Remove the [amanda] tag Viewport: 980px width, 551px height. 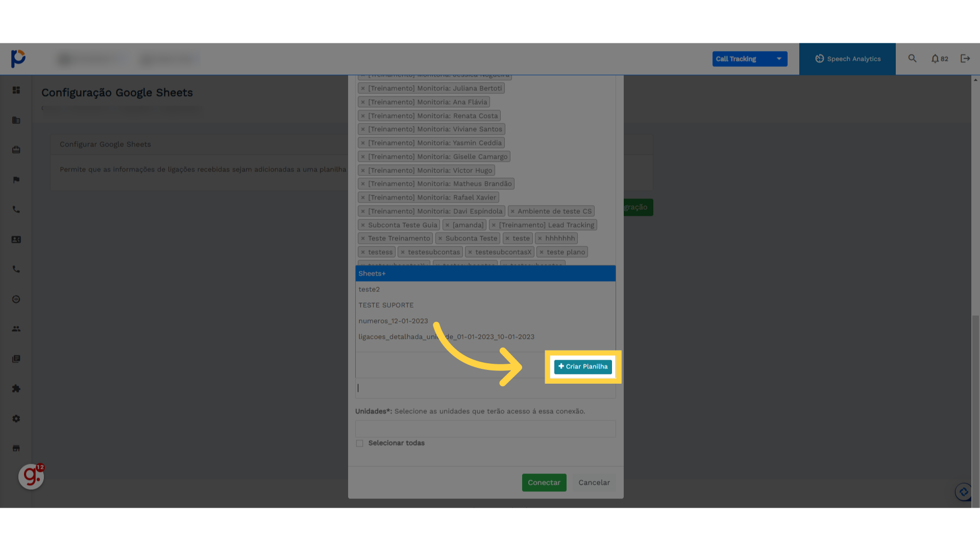click(447, 225)
